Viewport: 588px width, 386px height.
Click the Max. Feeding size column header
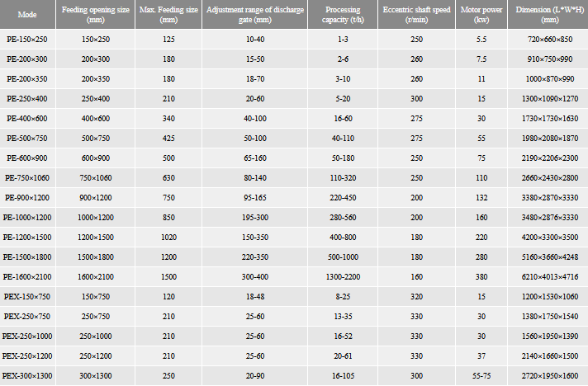point(168,14)
